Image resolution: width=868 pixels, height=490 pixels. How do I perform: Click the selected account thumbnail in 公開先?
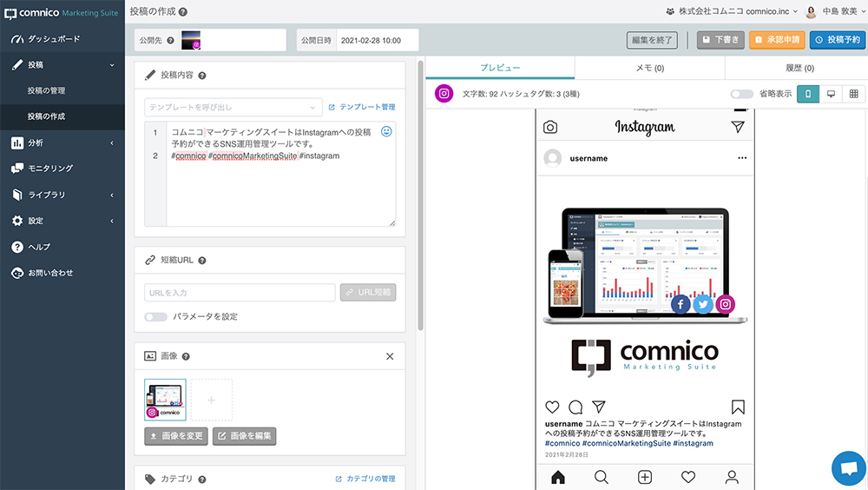coord(191,40)
